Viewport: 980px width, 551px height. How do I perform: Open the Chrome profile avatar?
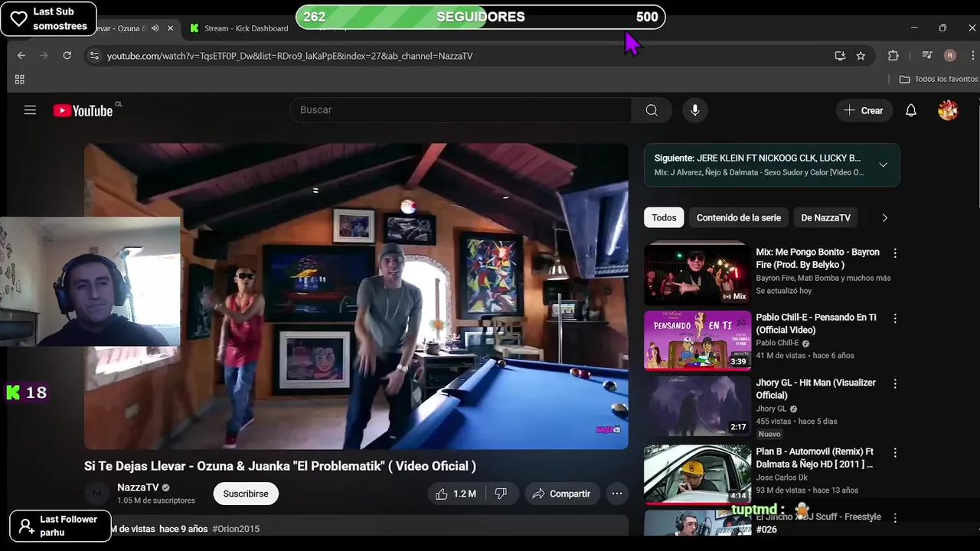point(950,56)
